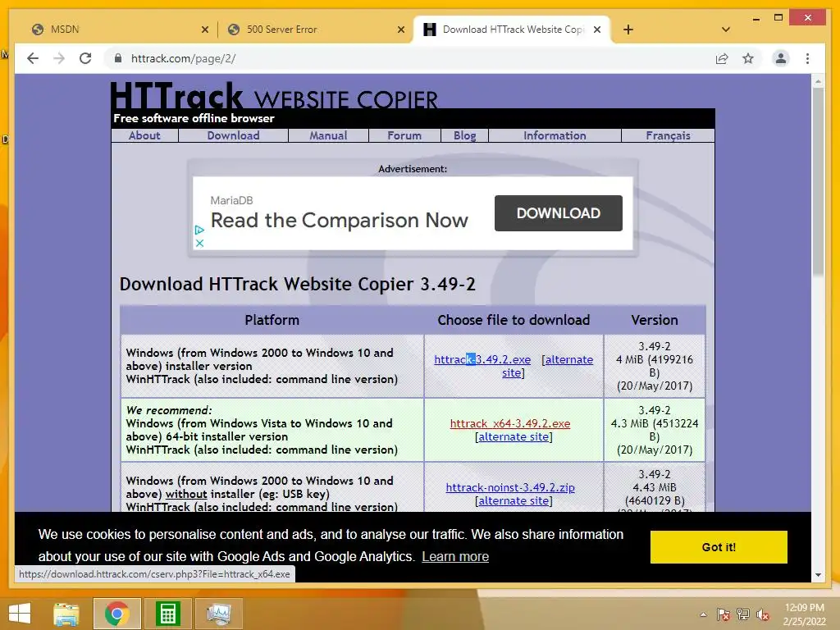Open the taskbar clock 12:09 PM
Viewport: 840px width, 630px height.
[x=804, y=614]
